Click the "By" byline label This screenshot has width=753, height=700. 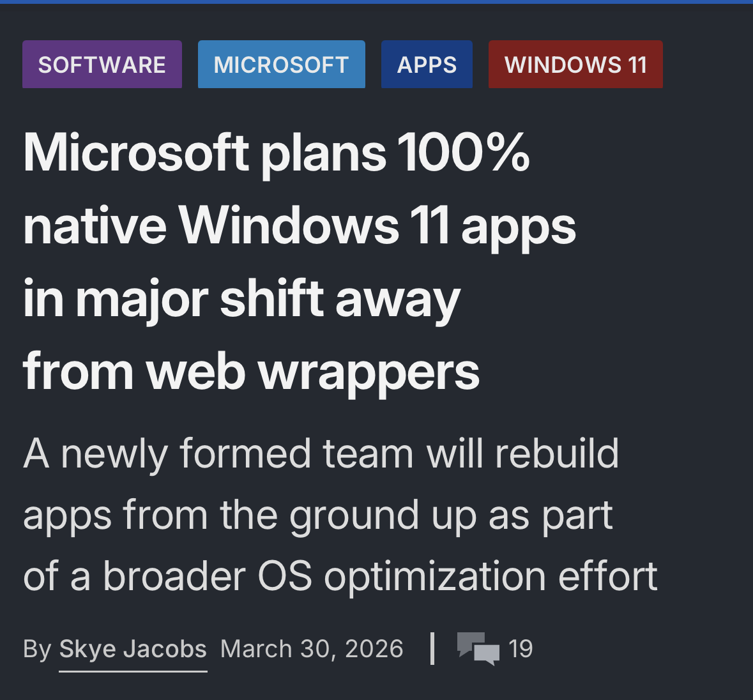[x=36, y=649]
